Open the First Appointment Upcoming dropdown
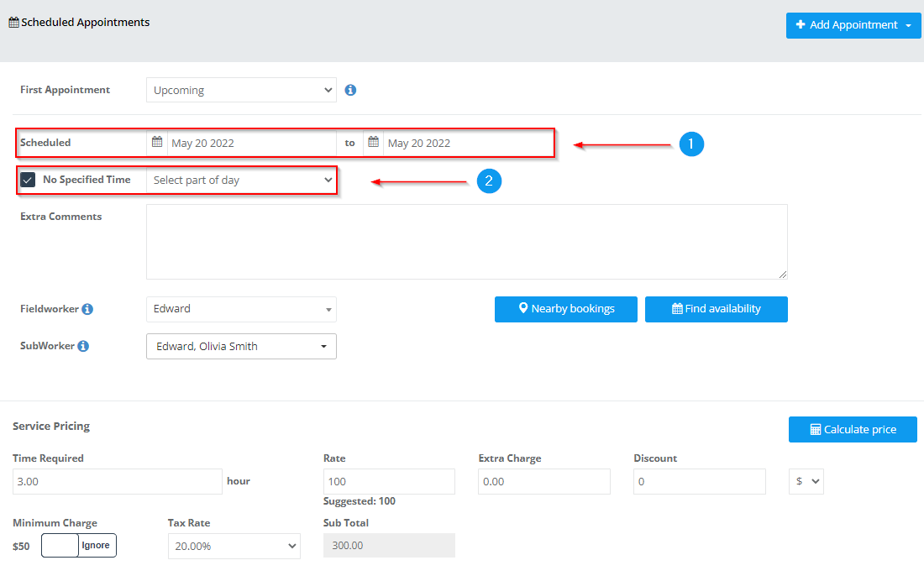The height and width of the screenshot is (576, 924). (x=241, y=90)
